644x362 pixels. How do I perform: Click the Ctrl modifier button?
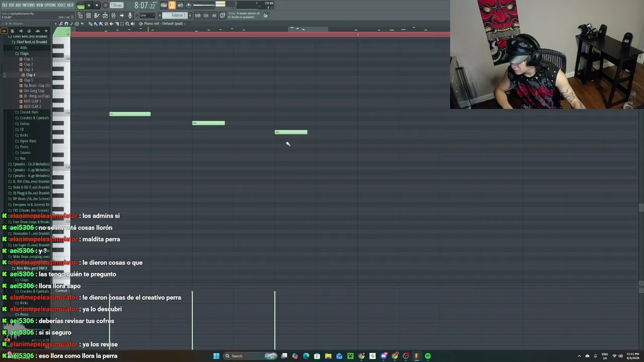point(206,16)
